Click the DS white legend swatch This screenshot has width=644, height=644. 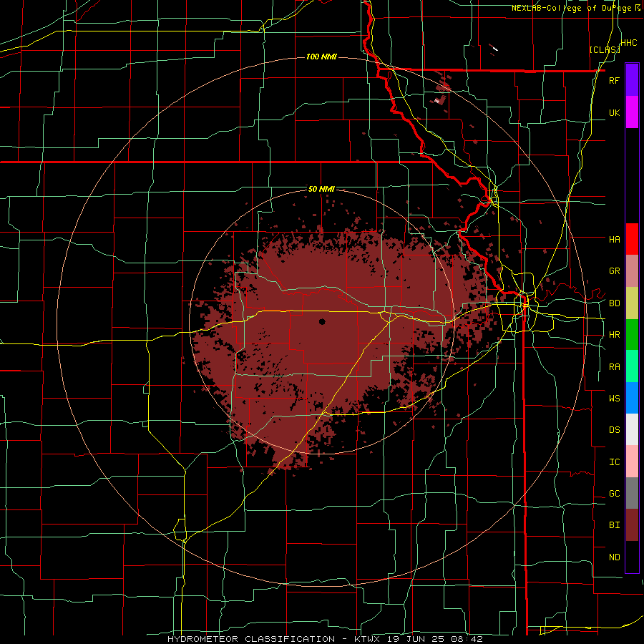(x=632, y=429)
